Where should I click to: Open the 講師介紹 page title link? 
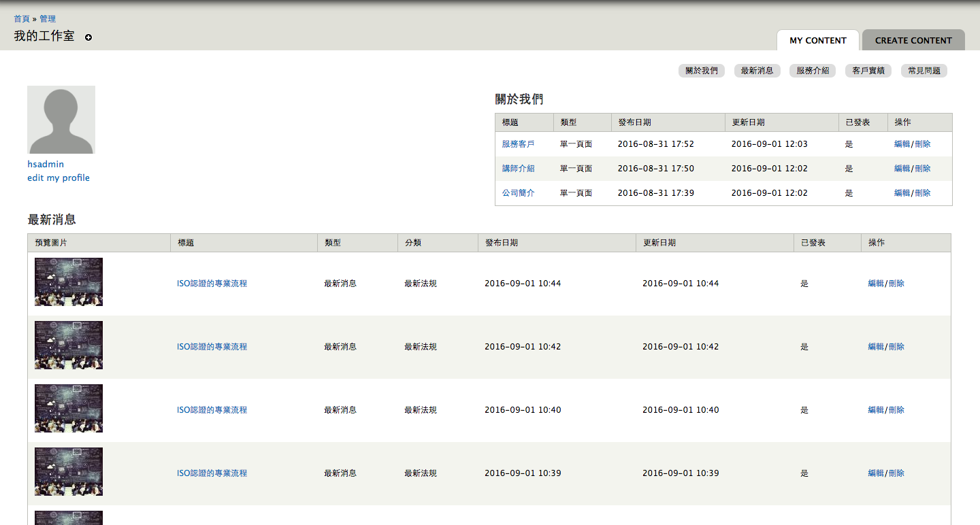(x=519, y=169)
